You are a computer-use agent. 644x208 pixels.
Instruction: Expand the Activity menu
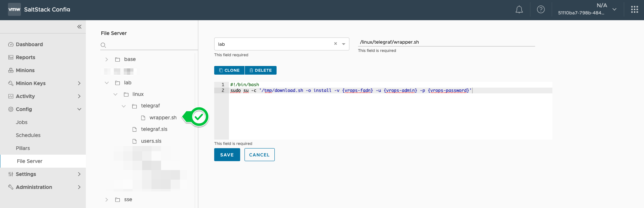coord(79,96)
